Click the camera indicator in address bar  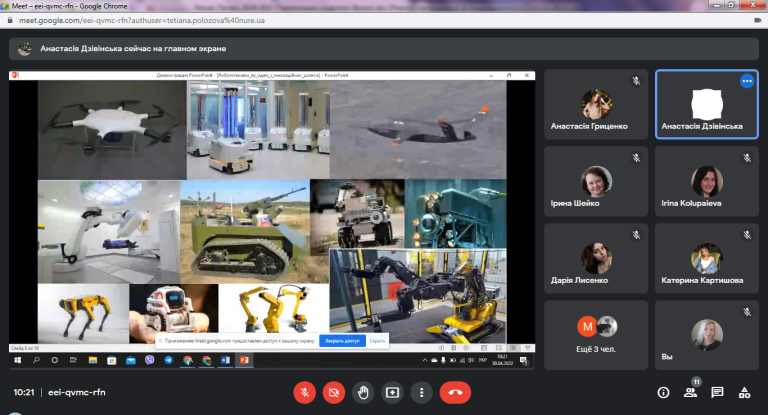[x=758, y=21]
